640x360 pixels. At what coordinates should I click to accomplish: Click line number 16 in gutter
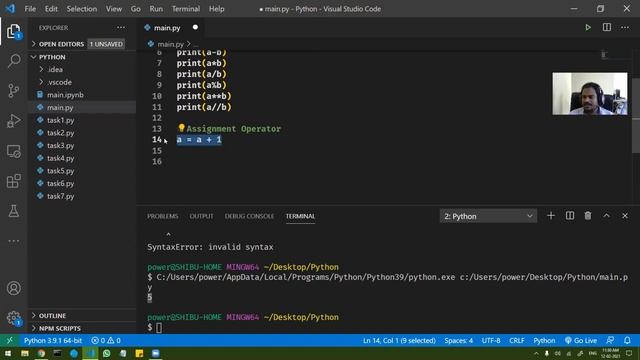pyautogui.click(x=157, y=162)
